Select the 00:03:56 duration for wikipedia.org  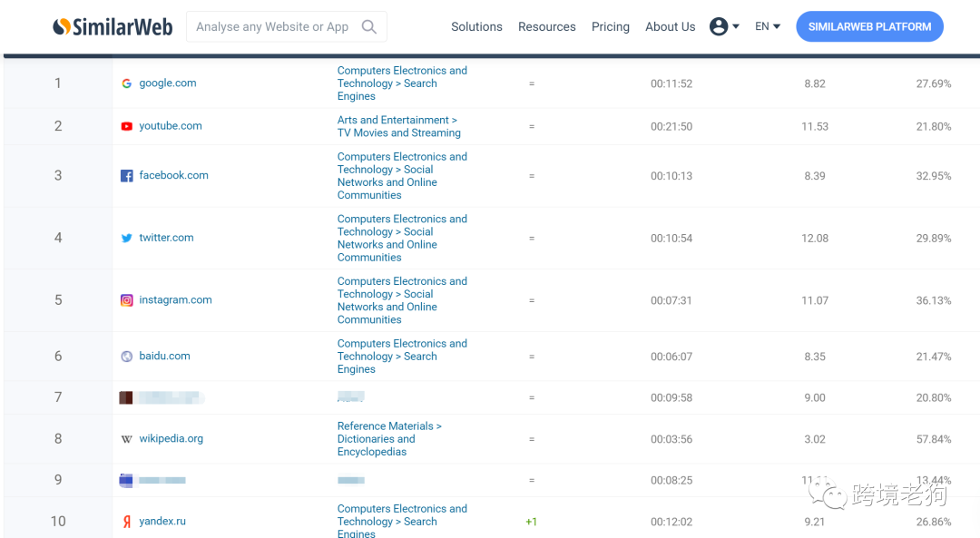pos(671,440)
